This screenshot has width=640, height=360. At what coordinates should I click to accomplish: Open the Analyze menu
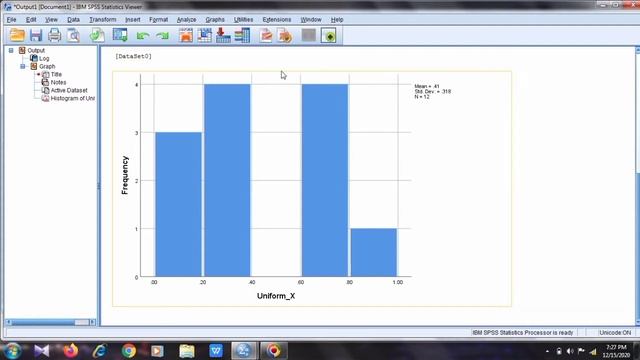pos(187,20)
